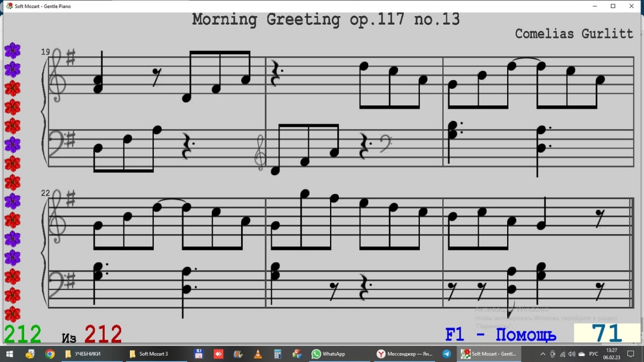
Task: Click the composer name Comelias Gurlitt
Action: coord(574,33)
